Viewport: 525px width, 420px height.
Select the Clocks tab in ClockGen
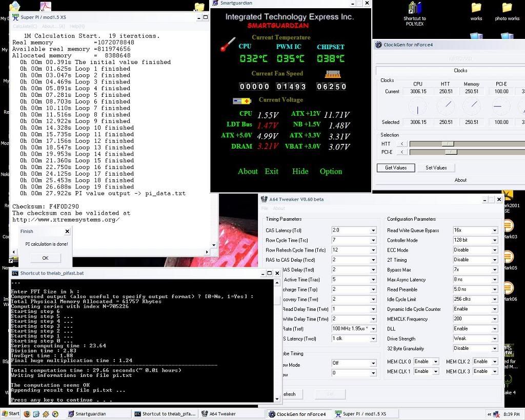point(460,70)
